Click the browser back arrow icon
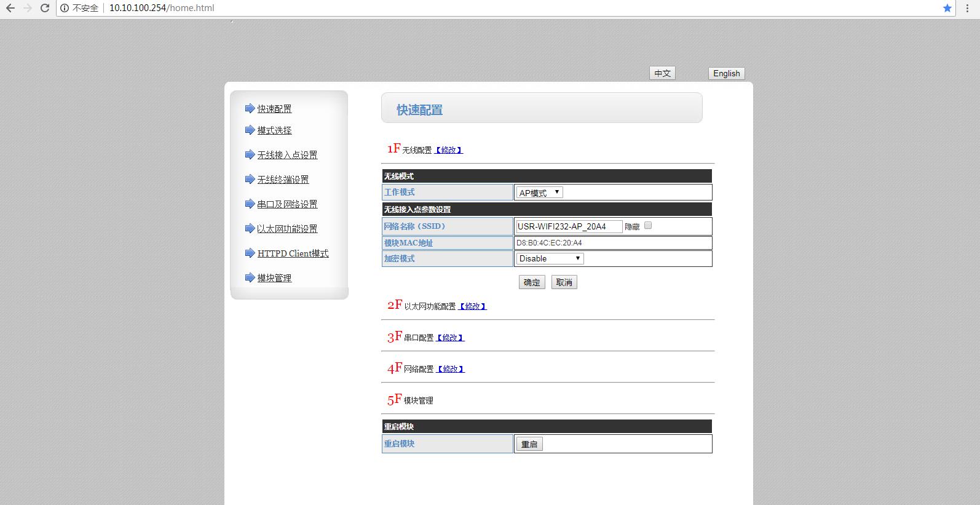 point(10,8)
